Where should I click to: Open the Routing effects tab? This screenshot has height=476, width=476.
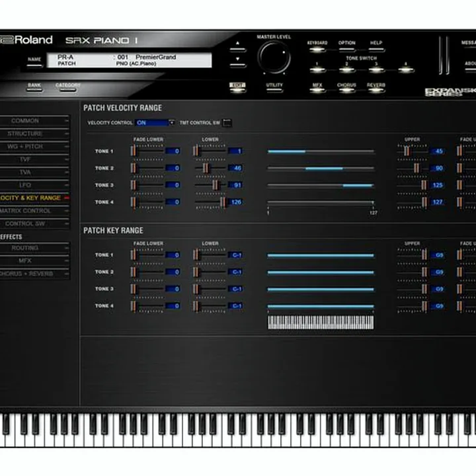[34, 248]
